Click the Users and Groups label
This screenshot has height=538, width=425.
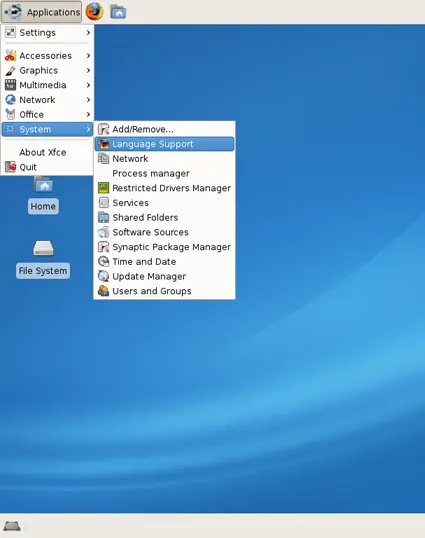pos(152,291)
